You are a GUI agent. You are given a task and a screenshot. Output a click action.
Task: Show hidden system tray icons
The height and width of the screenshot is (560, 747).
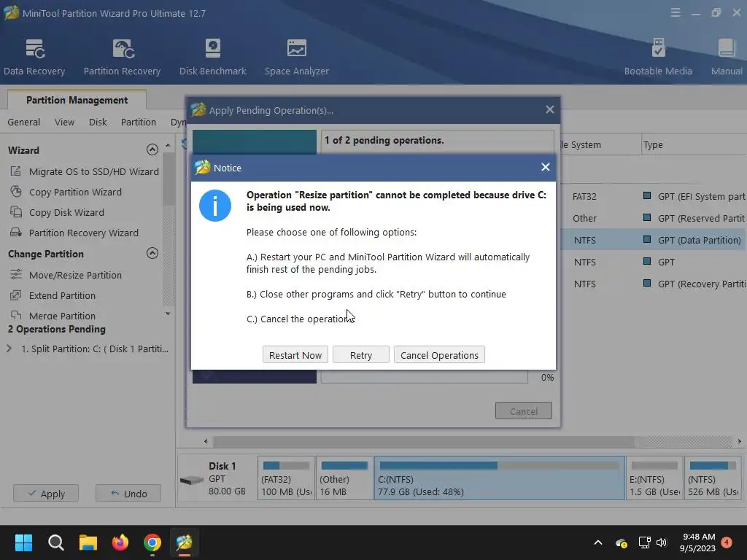pyautogui.click(x=598, y=542)
